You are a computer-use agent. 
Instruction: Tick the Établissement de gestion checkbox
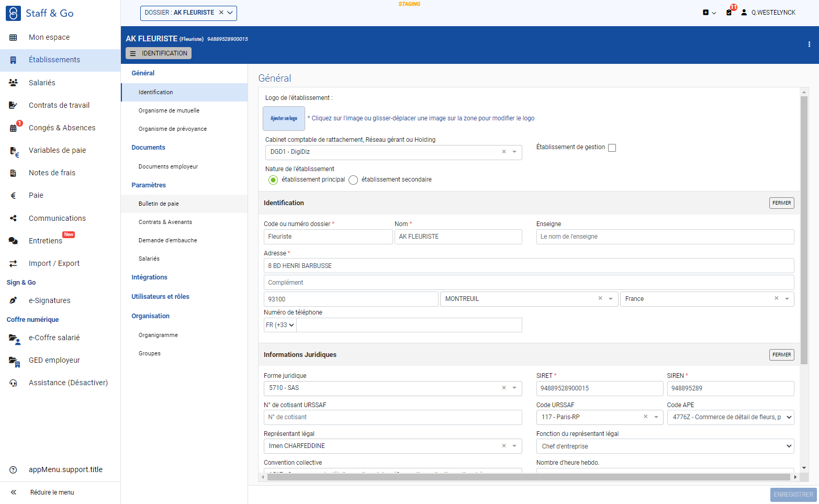click(612, 148)
